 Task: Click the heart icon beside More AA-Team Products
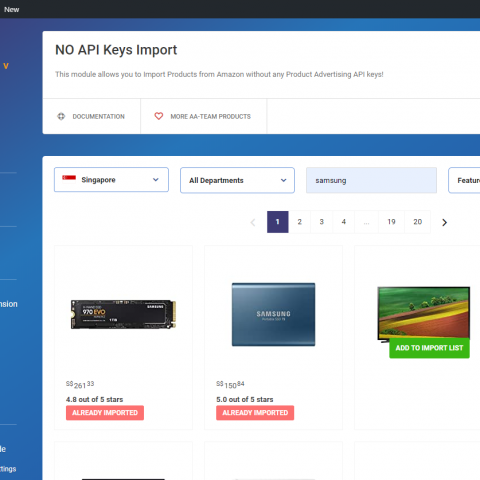coord(159,116)
